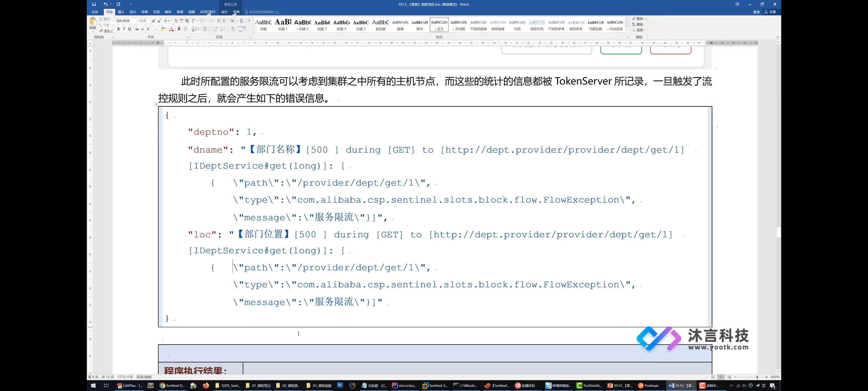The image size is (868, 391).
Task: Toggle subscript formatting
Action: [x=142, y=29]
